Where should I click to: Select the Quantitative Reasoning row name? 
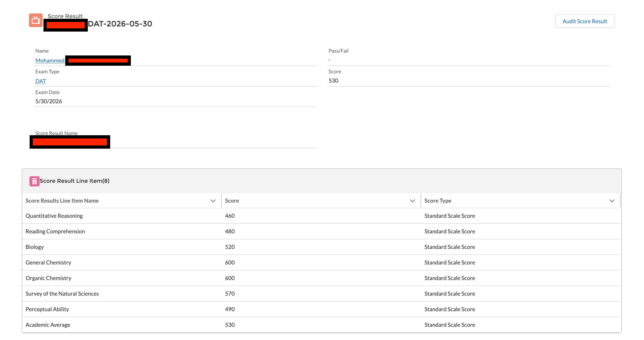(x=54, y=216)
